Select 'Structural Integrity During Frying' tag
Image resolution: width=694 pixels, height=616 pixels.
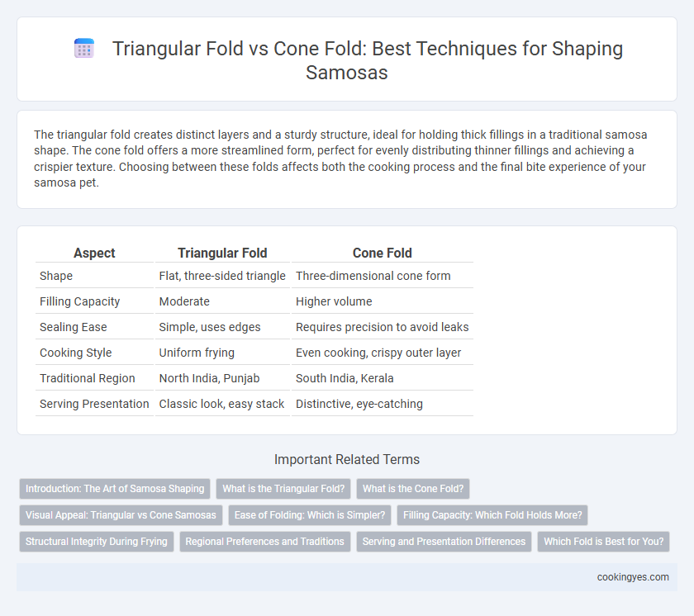pos(97,541)
